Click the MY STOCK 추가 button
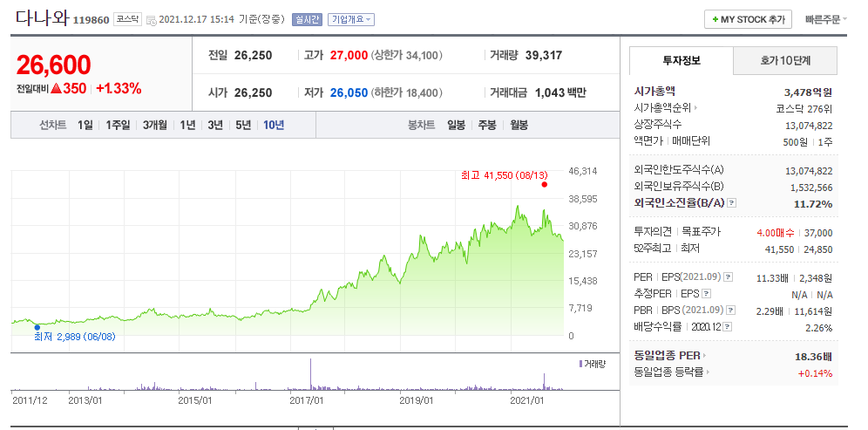Image resolution: width=868 pixels, height=430 pixels. (x=748, y=19)
